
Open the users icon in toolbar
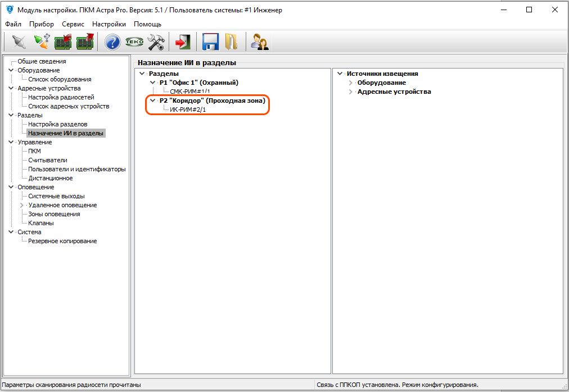tap(259, 42)
